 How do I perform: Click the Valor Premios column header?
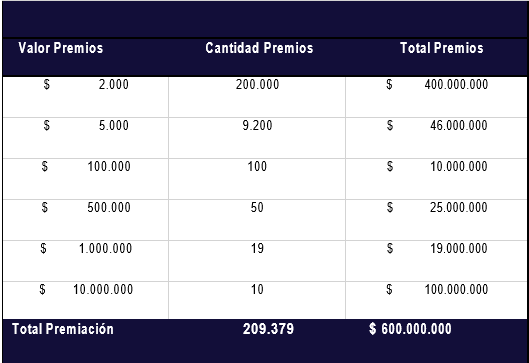point(61,48)
